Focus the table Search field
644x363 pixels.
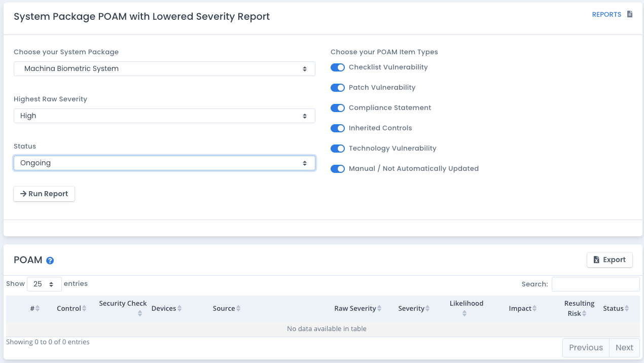[595, 284]
